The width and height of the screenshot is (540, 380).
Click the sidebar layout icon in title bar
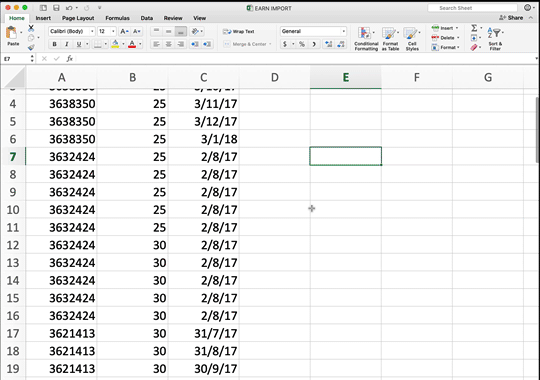tap(43, 8)
